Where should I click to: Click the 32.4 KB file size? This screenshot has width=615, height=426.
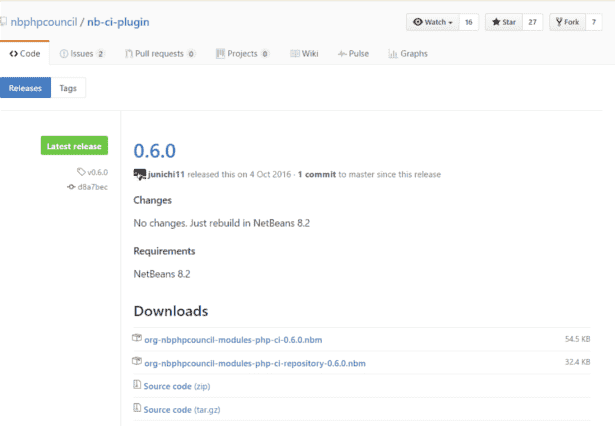point(577,362)
